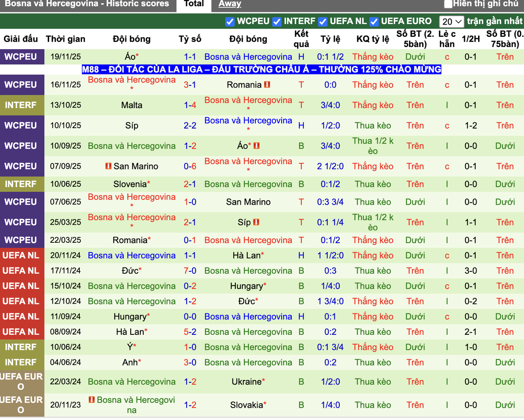Click the 1/2H column header
The width and height of the screenshot is (524, 420).
point(471,39)
